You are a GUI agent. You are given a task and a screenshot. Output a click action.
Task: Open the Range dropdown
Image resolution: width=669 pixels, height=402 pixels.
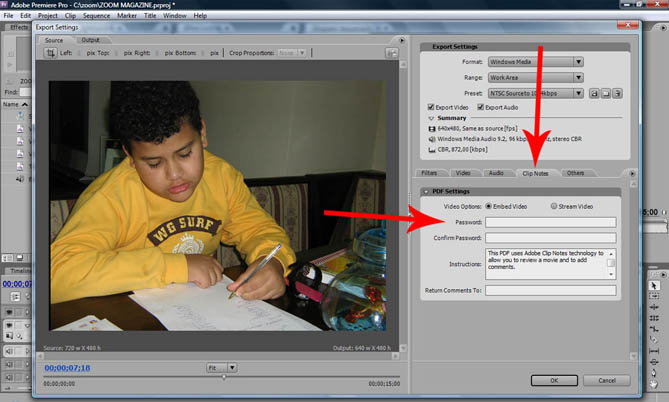pos(535,77)
